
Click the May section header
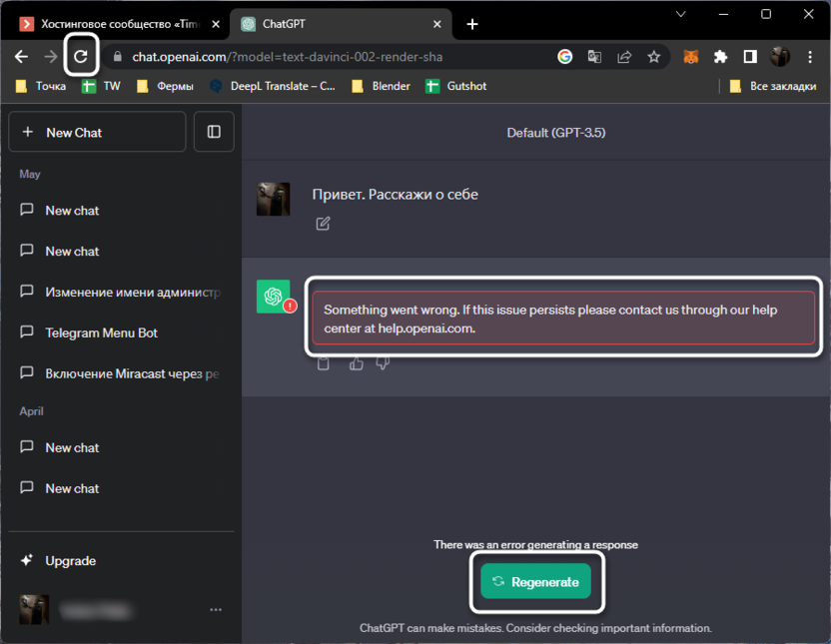(30, 175)
